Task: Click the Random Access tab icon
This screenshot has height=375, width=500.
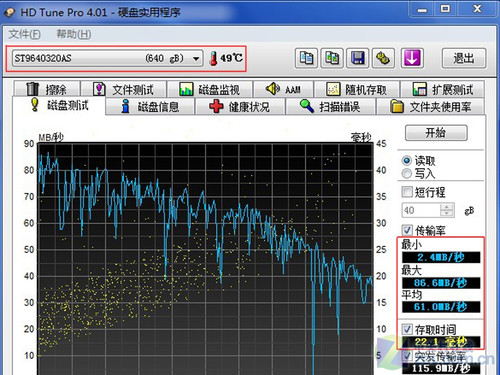Action: 333,89
